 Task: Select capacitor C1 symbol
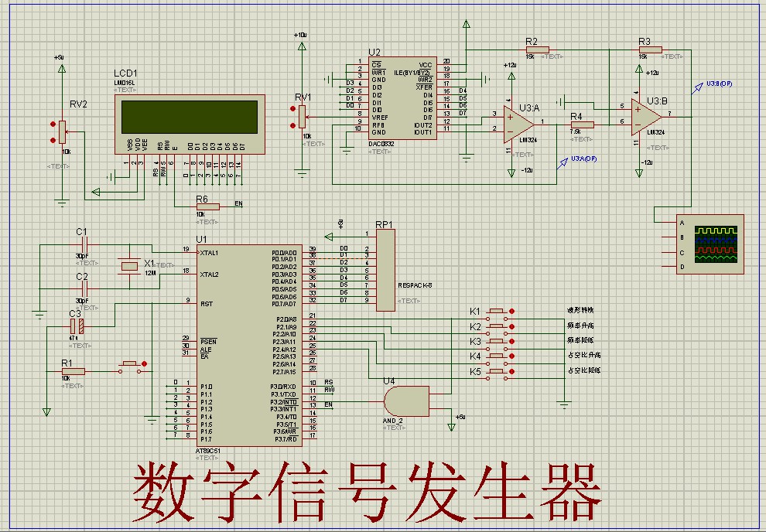click(84, 244)
